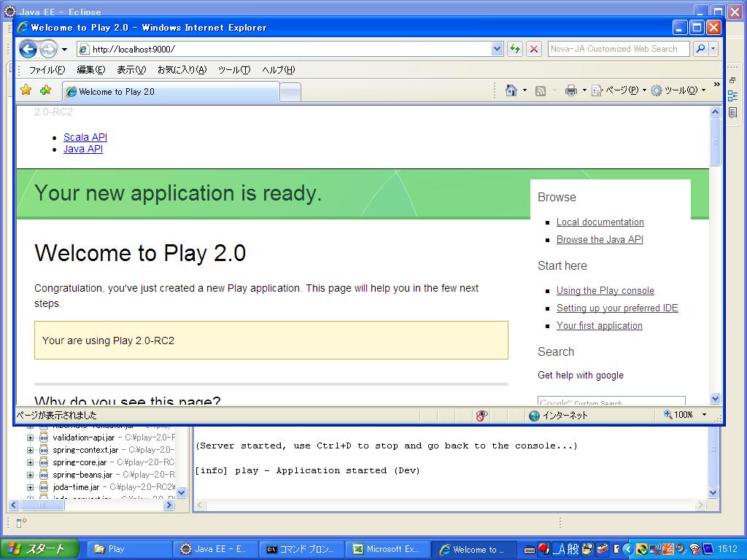Switch to Java EE Eclipse taskbar button

click(215, 549)
